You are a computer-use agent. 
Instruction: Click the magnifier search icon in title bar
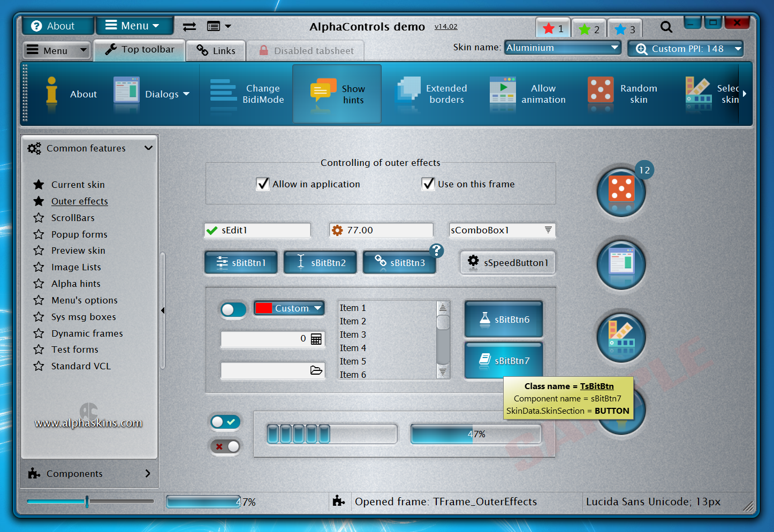coord(666,26)
